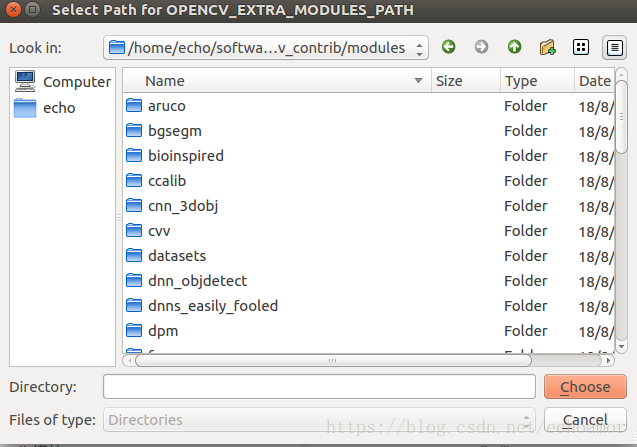Sort by the Size column header
Screen dimensions: 637x447
pos(466,81)
